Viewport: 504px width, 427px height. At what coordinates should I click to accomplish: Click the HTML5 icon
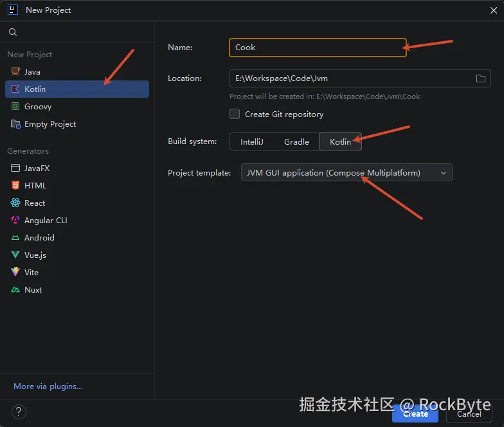(x=15, y=185)
